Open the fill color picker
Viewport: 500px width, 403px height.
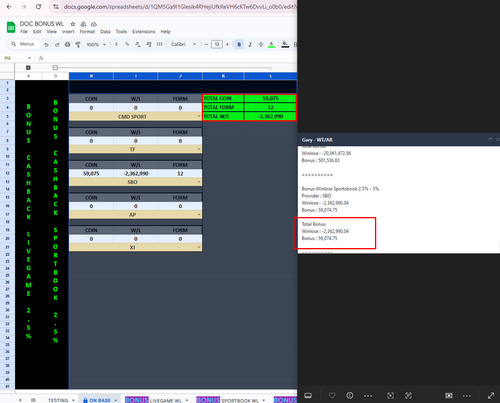[285, 44]
